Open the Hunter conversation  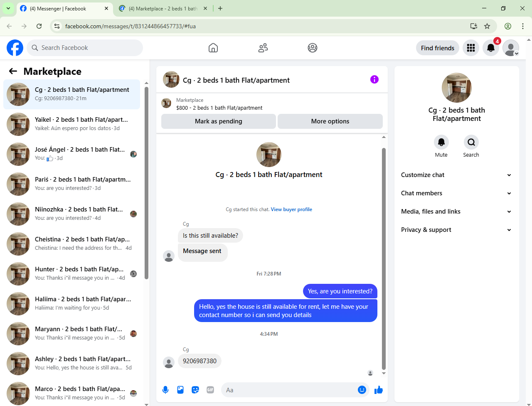click(x=71, y=274)
